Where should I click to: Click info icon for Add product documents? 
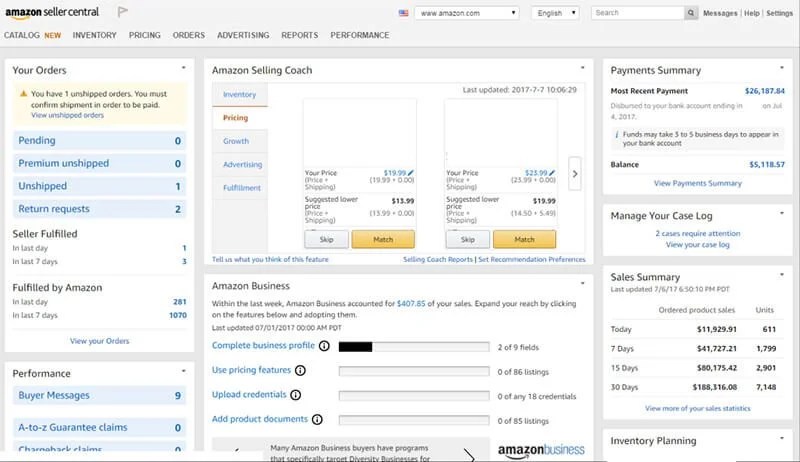click(317, 420)
